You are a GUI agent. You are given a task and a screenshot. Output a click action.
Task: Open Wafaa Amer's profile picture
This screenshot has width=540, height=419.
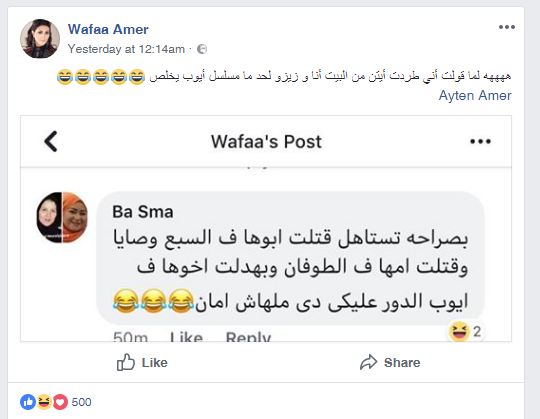[40, 38]
